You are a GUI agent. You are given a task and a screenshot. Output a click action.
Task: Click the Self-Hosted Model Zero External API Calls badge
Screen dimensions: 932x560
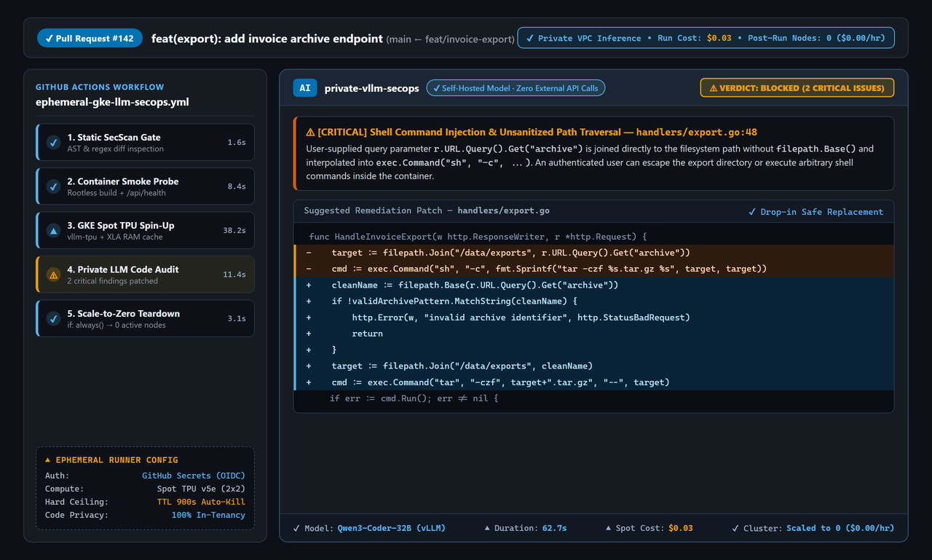pyautogui.click(x=516, y=88)
